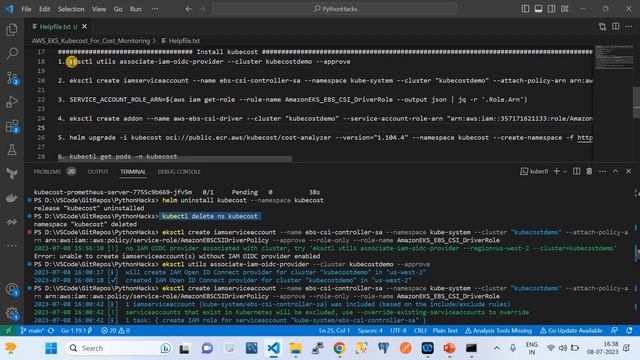The image size is (640, 360).
Task: Close the Helpfile.txt tab
Action: click(84, 27)
